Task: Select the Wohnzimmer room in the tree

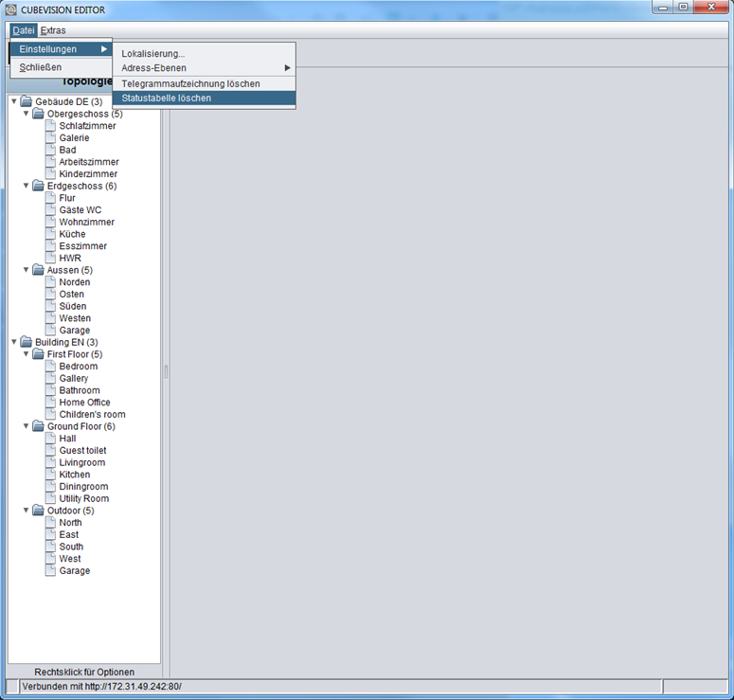Action: pos(86,222)
